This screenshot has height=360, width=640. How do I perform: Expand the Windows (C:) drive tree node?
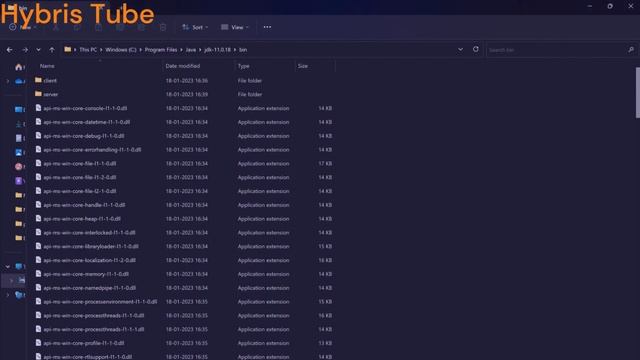point(11,280)
